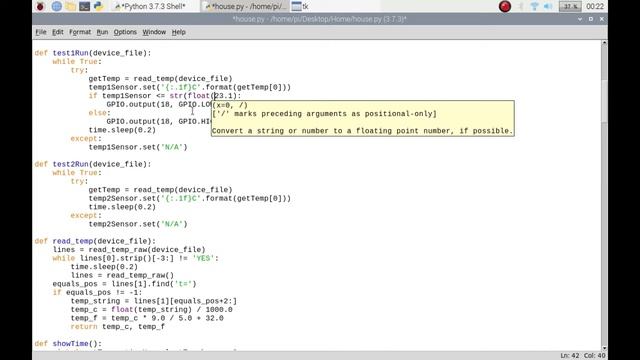Click the scrollbar up arrow
The height and width of the screenshot is (360, 640).
coord(604,42)
